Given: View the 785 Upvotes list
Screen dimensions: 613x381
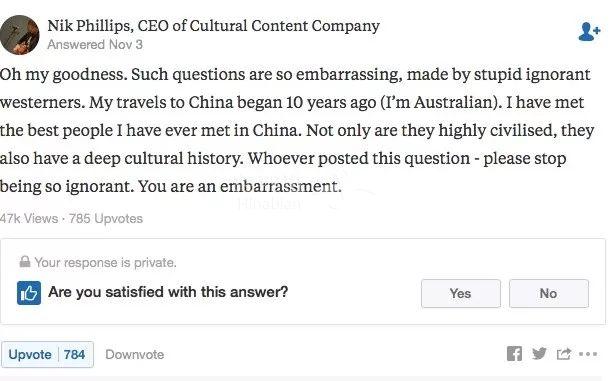Looking at the screenshot, I should [106, 218].
